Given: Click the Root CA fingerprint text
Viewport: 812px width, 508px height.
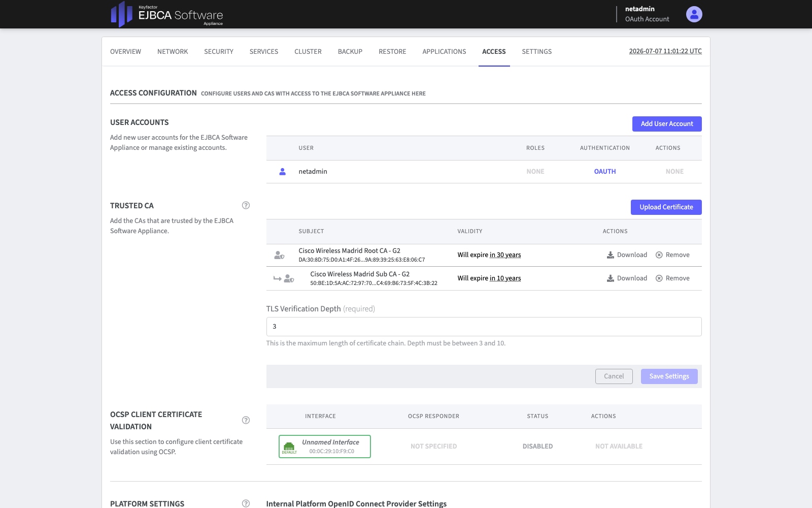Looking at the screenshot, I should (x=361, y=260).
